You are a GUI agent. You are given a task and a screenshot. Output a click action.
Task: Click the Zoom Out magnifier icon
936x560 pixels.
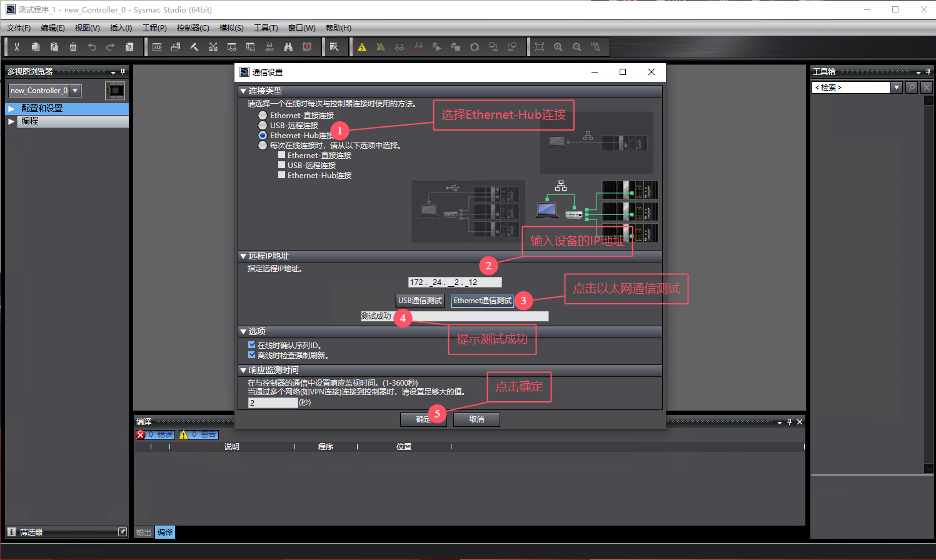pos(577,47)
